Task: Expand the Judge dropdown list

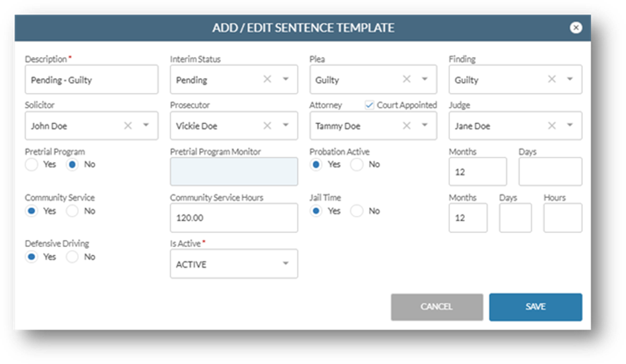Action: click(x=569, y=125)
